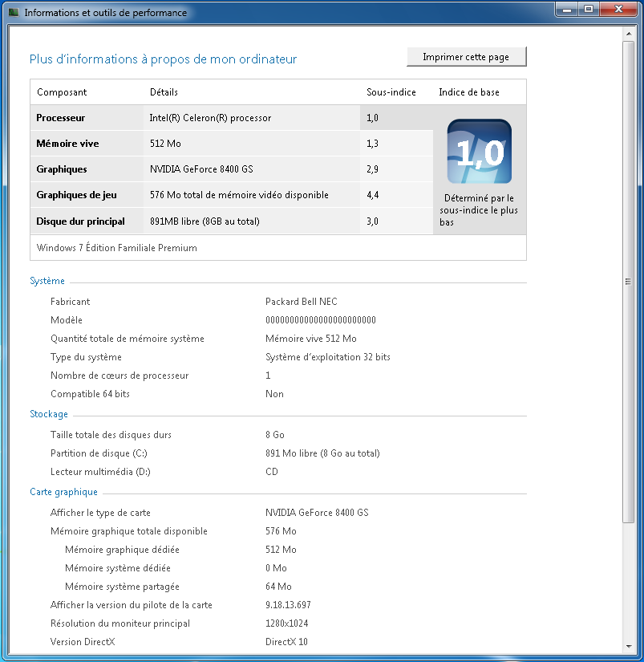Click the window title bar icon
This screenshot has height=662, width=644.
pyautogui.click(x=14, y=12)
